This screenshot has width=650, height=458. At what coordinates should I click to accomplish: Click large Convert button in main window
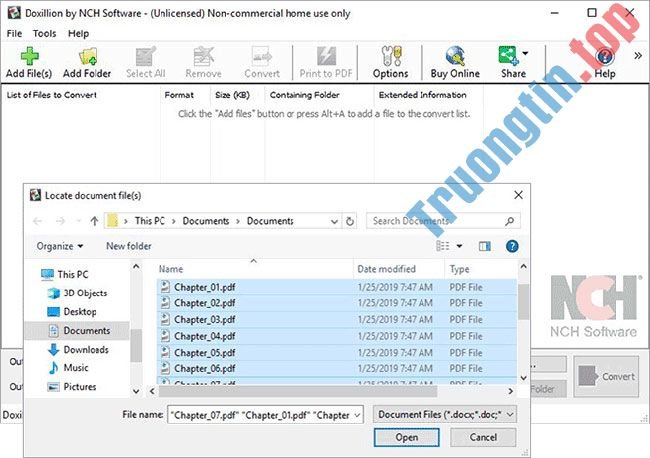click(606, 376)
